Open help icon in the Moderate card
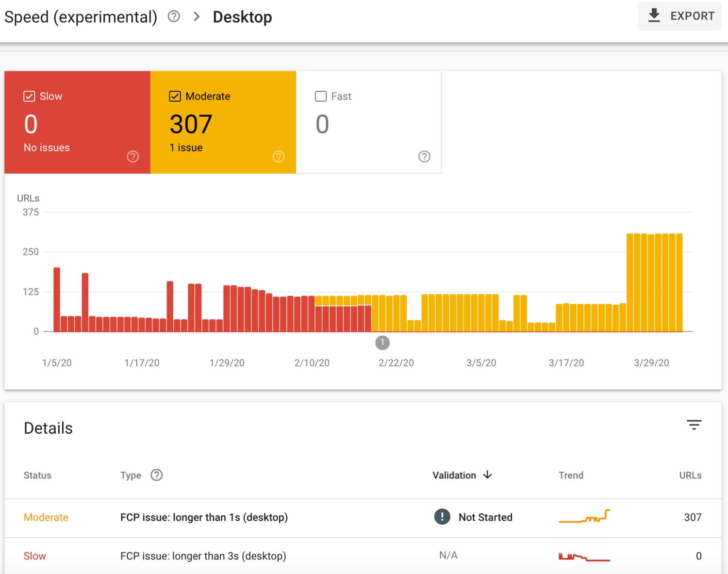Viewport: 728px width, 574px height. point(279,156)
